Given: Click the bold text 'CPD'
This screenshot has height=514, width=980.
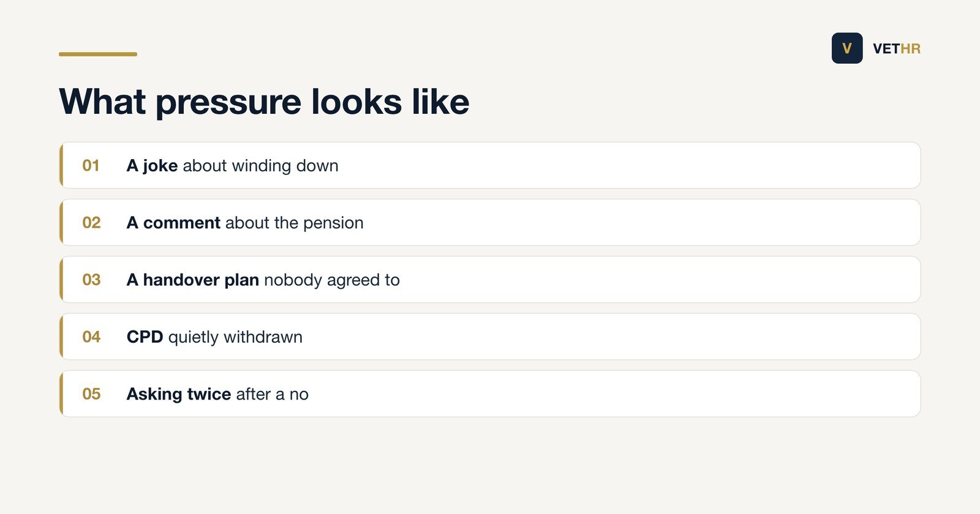Looking at the screenshot, I should pyautogui.click(x=145, y=337).
